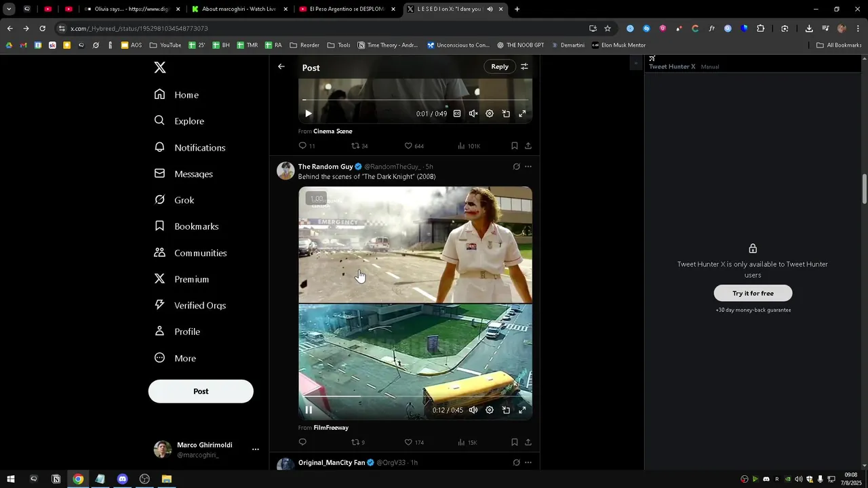
Task: Enter fullscreen on Cinema Scene video
Action: click(522, 114)
